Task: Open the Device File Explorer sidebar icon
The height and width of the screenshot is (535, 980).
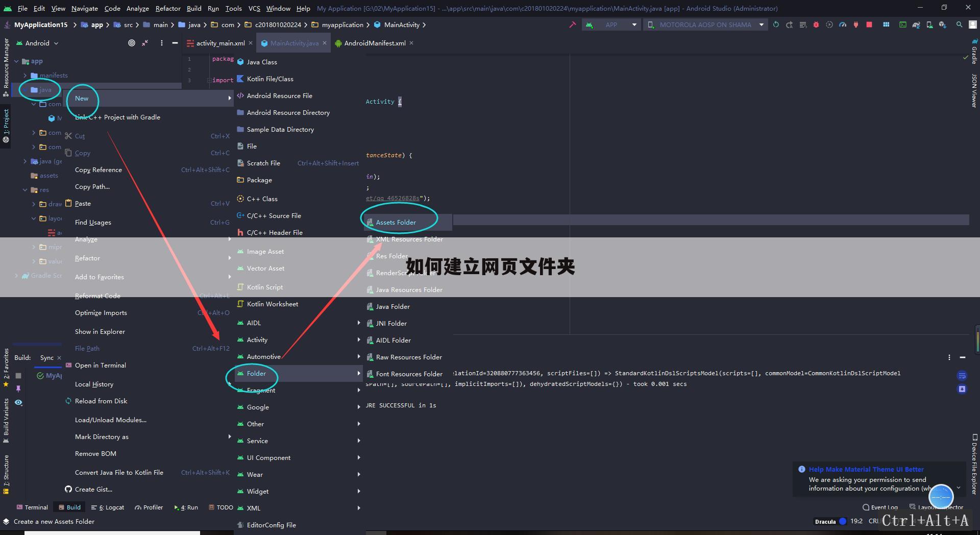Action: (974, 465)
